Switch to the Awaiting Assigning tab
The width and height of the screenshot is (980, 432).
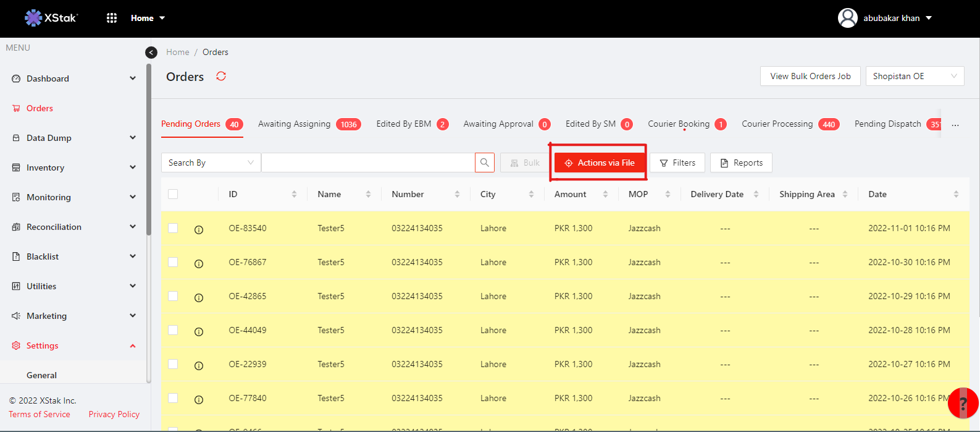[295, 124]
